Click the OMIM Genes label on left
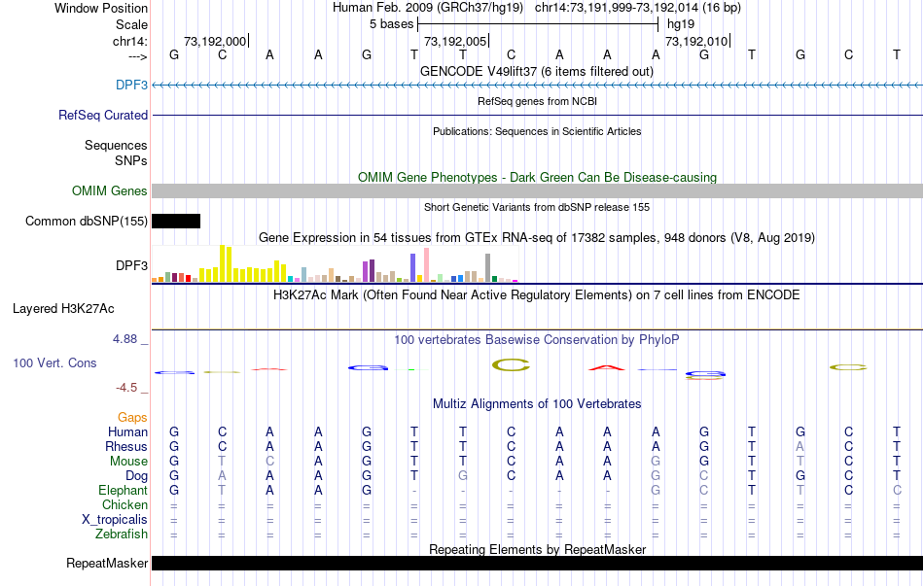 [x=110, y=191]
